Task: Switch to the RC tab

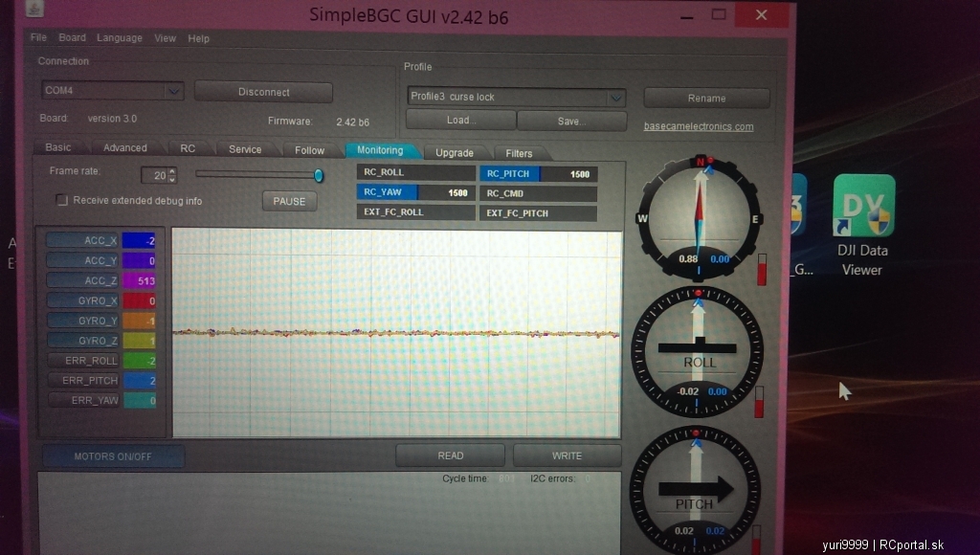Action: pyautogui.click(x=188, y=148)
